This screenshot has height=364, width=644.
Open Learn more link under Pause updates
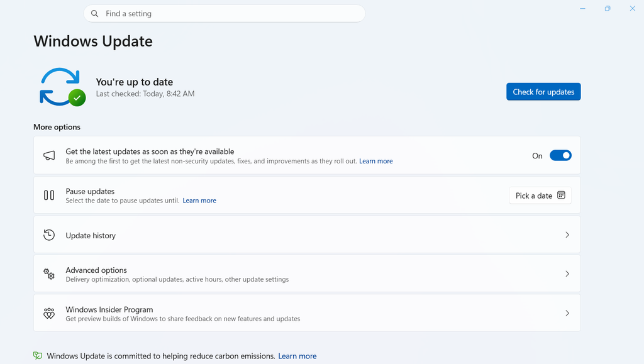coord(199,201)
